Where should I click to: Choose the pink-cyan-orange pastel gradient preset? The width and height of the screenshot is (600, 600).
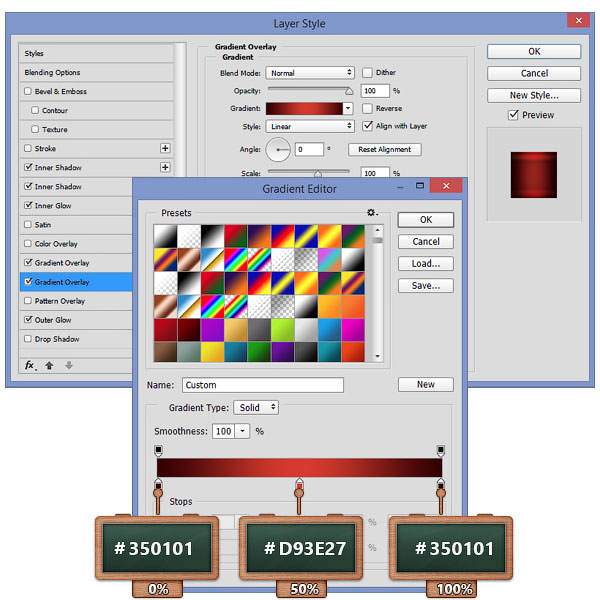329,259
